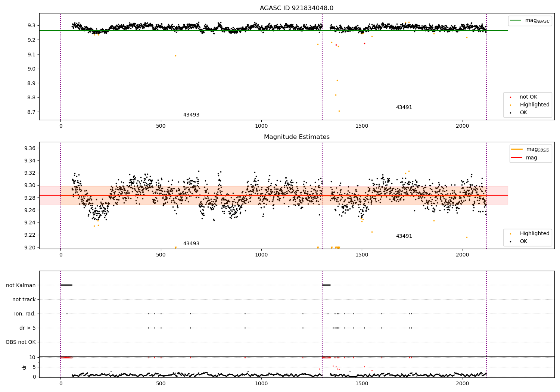This screenshot has height=392, width=560.
Task: Click the red "mag" legend entry in middle plot
Action: pyautogui.click(x=524, y=158)
